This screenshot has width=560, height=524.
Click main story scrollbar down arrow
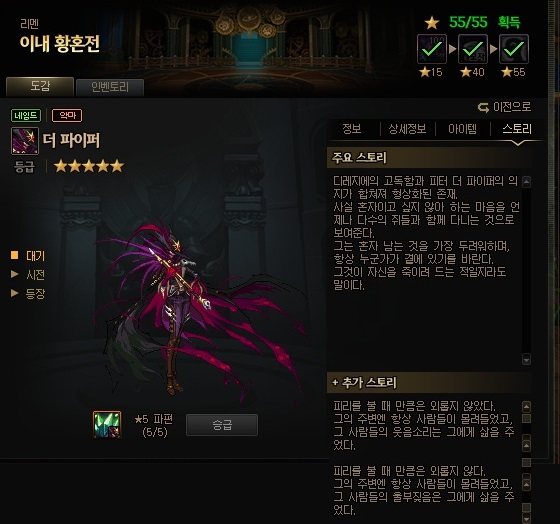point(526,359)
